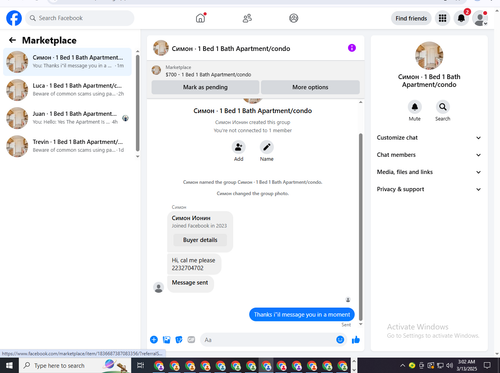Open more actions plus icon in composer

[154, 340]
